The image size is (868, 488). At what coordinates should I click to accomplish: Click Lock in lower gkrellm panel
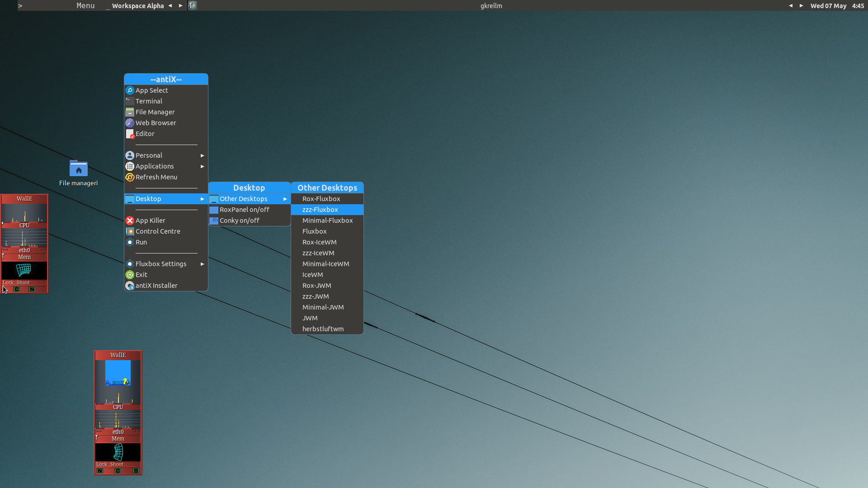pyautogui.click(x=101, y=464)
